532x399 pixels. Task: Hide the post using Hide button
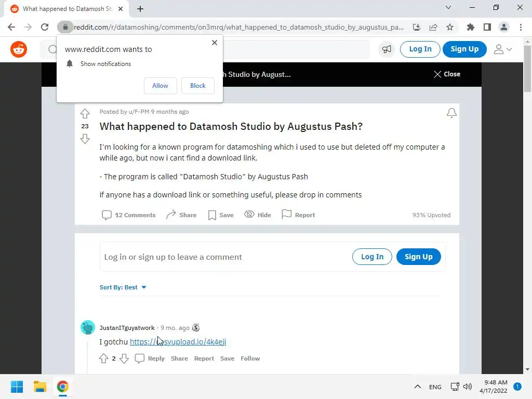[x=258, y=215]
